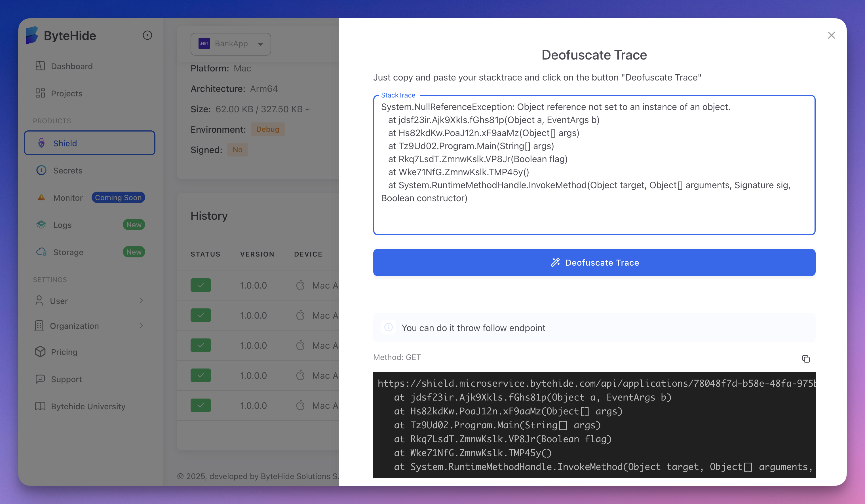This screenshot has width=865, height=504.
Task: Open Bytehide University link
Action: (x=88, y=406)
